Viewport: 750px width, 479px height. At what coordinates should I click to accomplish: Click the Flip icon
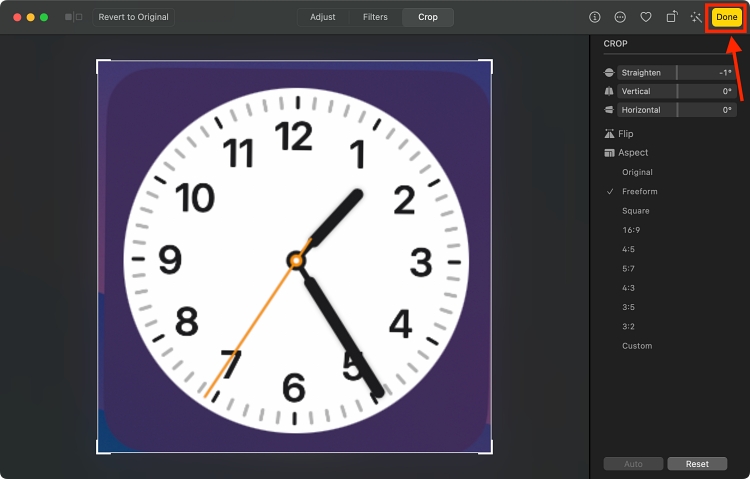(609, 134)
